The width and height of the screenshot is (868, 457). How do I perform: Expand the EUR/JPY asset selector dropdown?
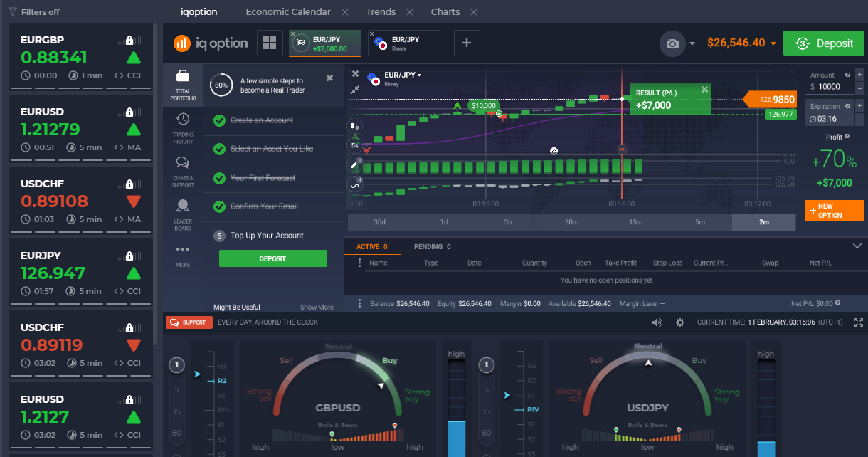(x=403, y=75)
